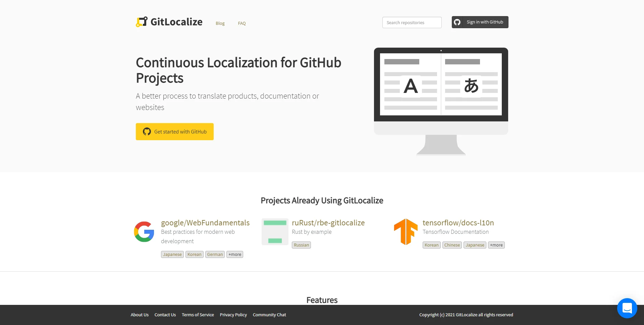
Task: Show Japanese tag under WebFundamentals
Action: point(172,254)
